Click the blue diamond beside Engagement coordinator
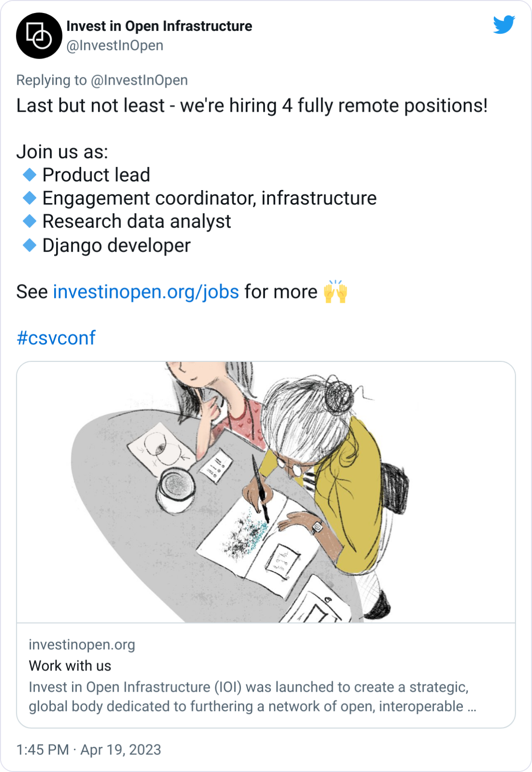 coord(29,198)
